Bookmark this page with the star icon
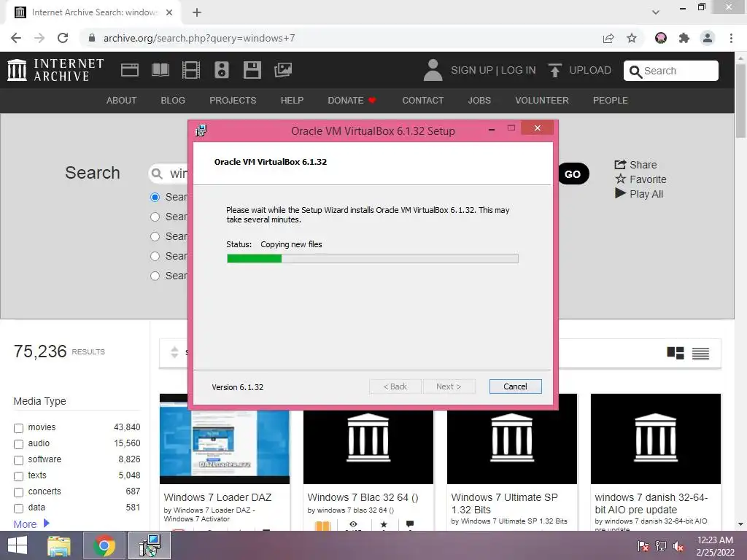This screenshot has height=560, width=747. pyautogui.click(x=632, y=38)
